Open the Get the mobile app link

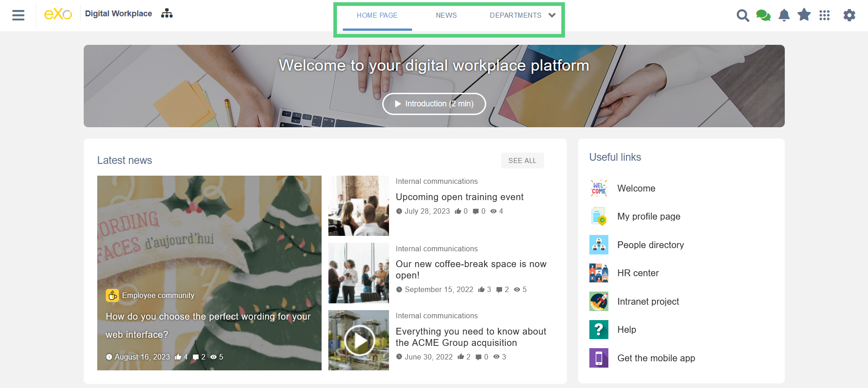656,358
